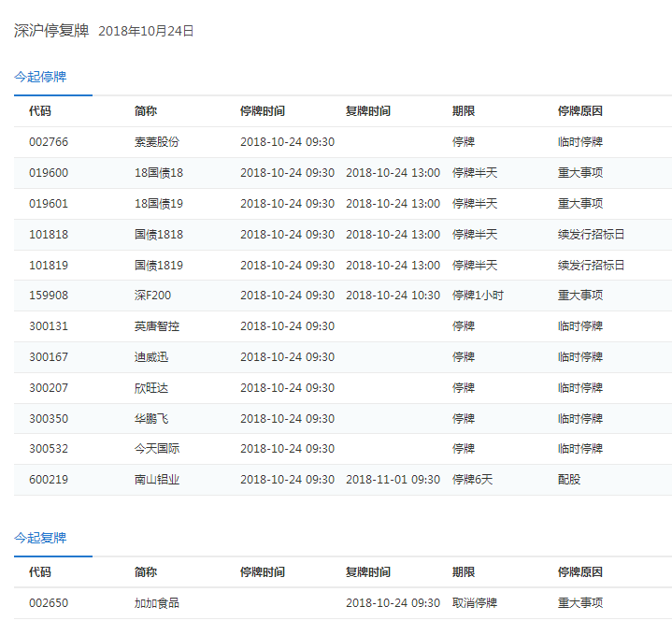Click stock code 002766

coord(49,142)
